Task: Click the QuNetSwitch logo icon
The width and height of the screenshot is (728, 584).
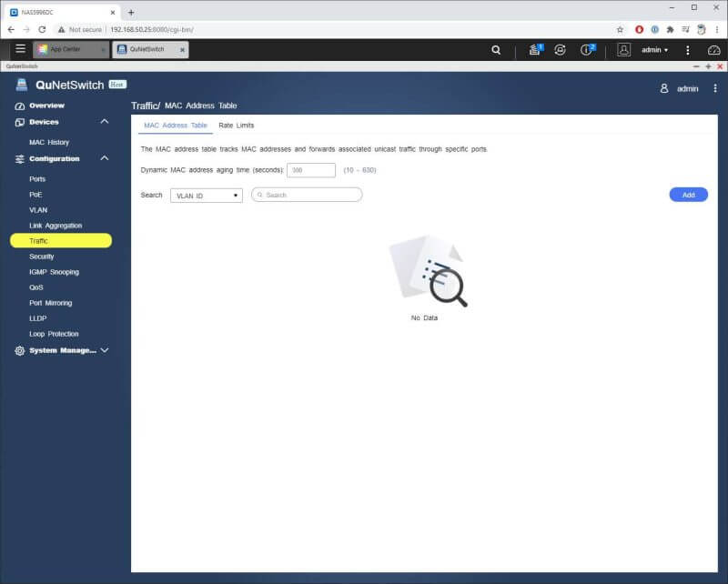Action: 22,85
